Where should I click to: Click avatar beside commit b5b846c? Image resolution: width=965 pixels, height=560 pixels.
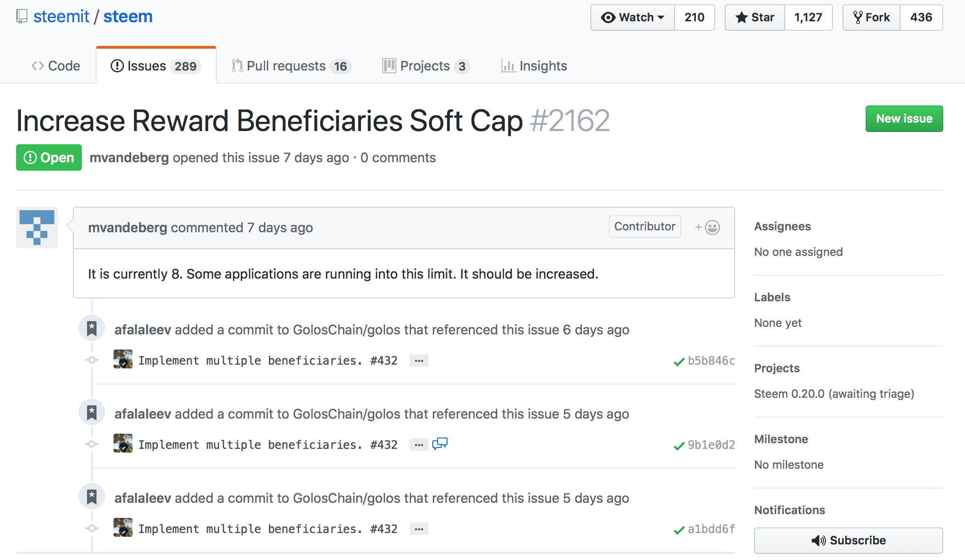click(x=123, y=359)
